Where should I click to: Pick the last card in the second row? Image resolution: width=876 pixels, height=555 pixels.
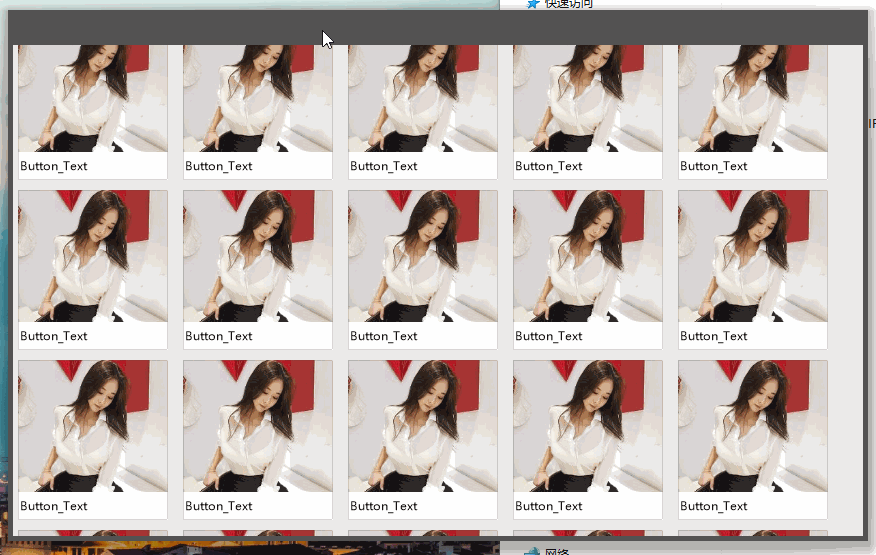pyautogui.click(x=753, y=269)
